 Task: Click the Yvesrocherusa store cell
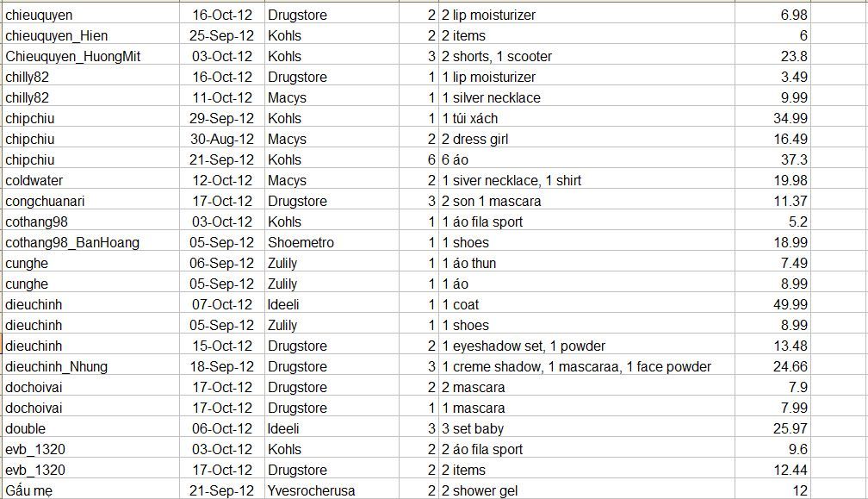[x=311, y=490]
